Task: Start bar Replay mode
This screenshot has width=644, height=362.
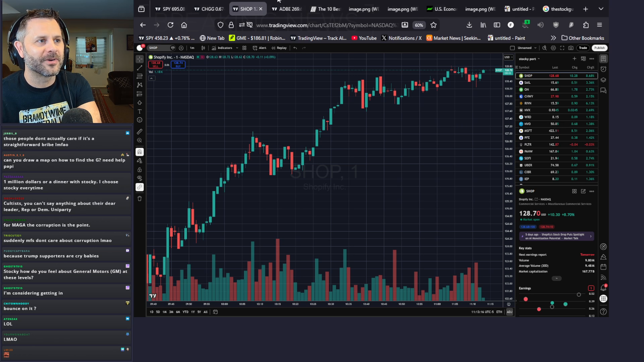Action: (x=279, y=48)
